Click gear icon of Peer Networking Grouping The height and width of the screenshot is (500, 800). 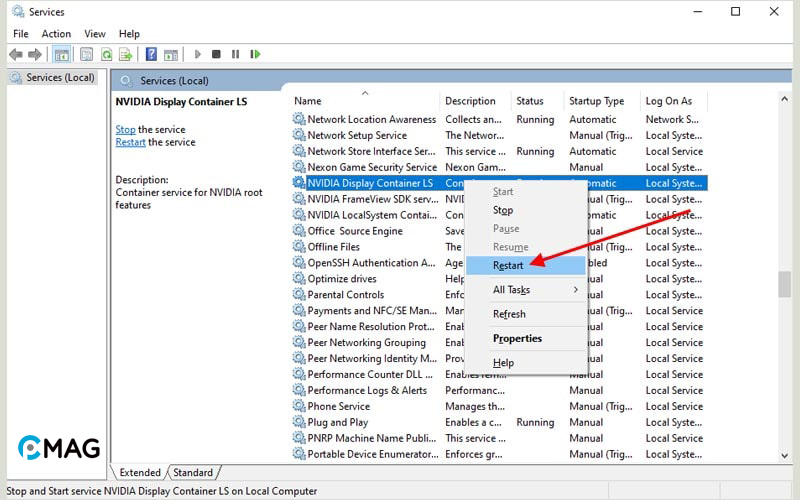(299, 342)
